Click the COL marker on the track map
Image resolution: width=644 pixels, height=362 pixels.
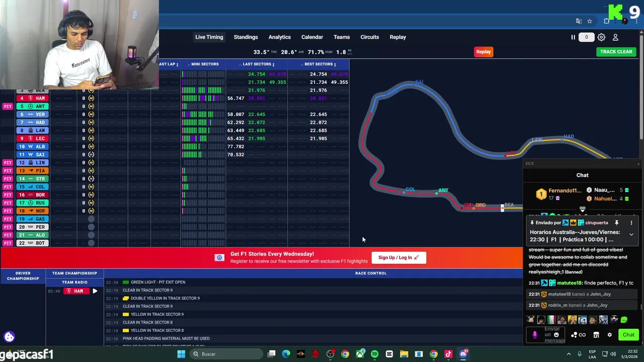410,190
